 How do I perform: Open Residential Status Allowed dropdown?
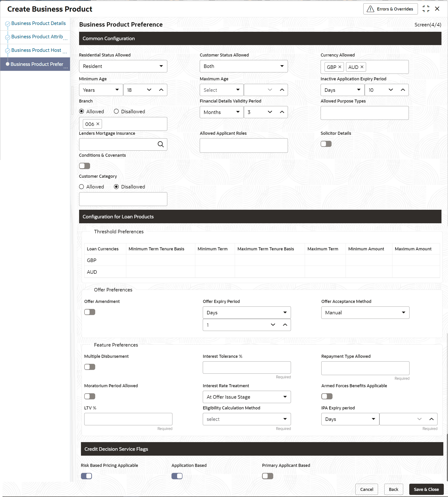point(123,66)
